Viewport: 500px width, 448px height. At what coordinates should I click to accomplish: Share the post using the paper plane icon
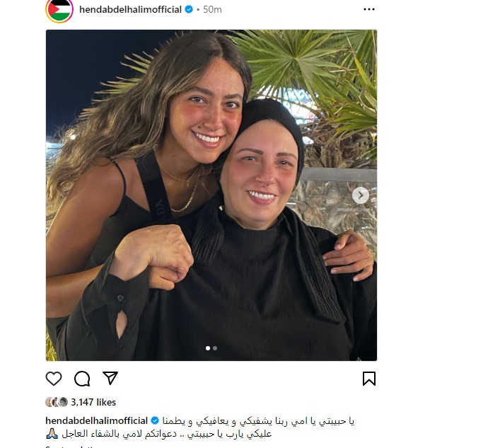pos(110,378)
